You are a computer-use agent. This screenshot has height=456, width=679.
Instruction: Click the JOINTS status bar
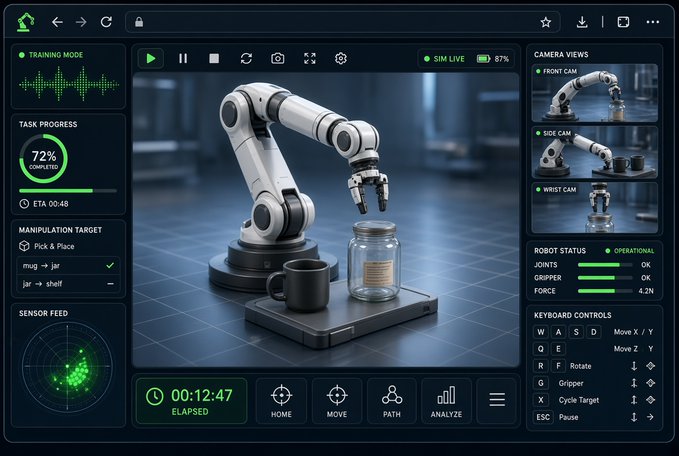pos(605,265)
